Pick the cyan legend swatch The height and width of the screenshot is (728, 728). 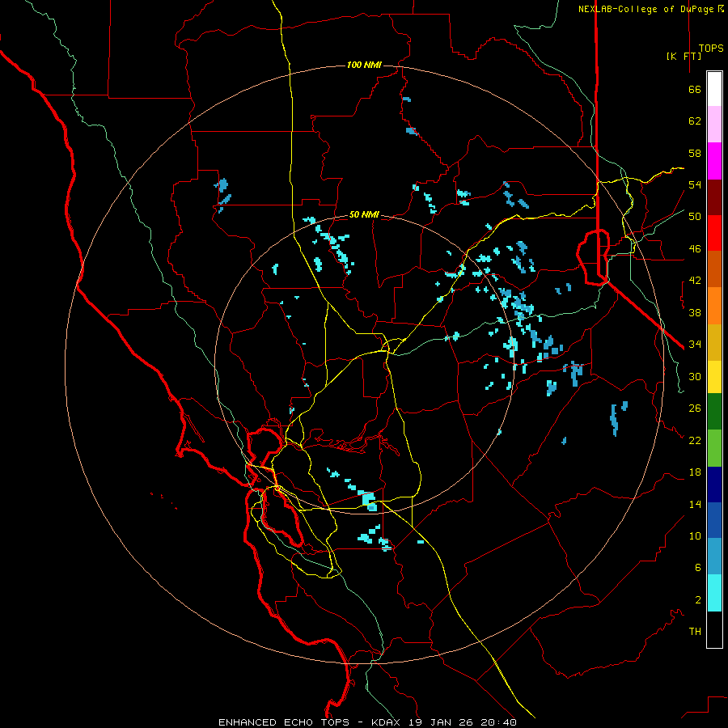point(714,593)
